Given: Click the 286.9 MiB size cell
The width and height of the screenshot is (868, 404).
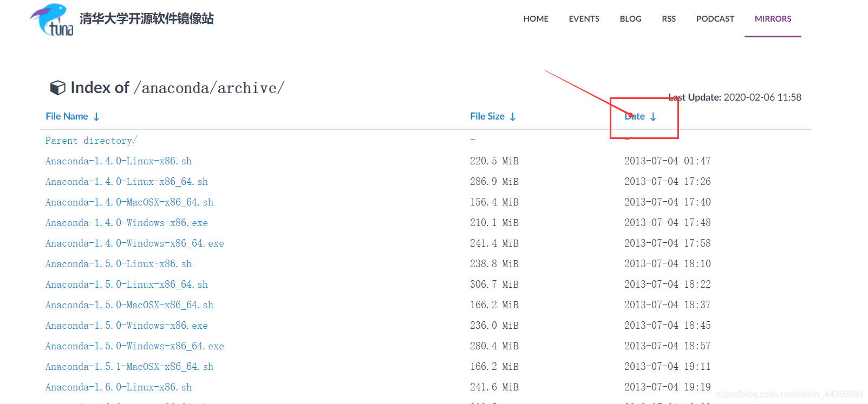Looking at the screenshot, I should coord(494,182).
